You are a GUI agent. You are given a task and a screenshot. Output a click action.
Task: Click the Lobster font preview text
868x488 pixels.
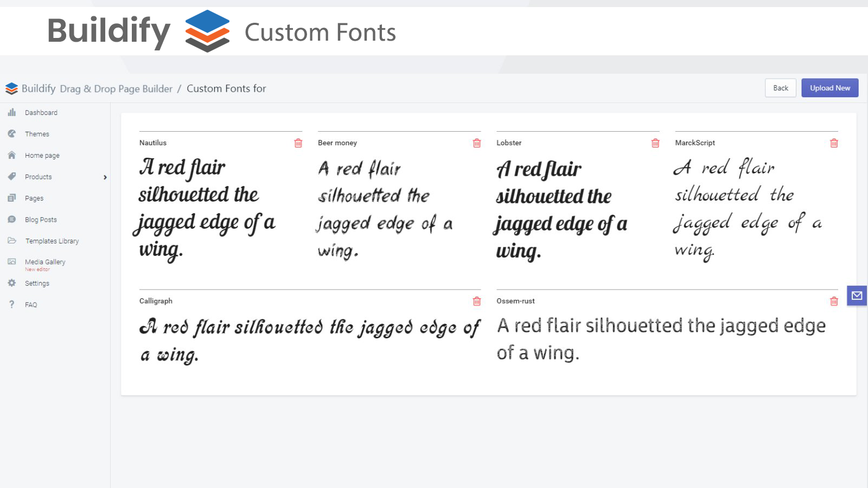tap(561, 210)
